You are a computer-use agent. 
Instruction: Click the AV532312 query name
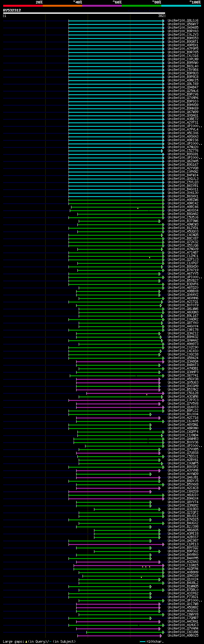click(12, 10)
